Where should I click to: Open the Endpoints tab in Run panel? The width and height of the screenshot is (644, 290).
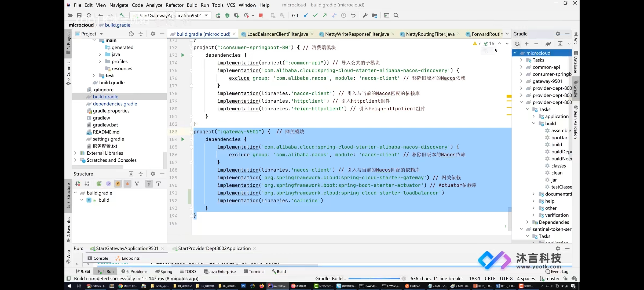tap(127, 258)
